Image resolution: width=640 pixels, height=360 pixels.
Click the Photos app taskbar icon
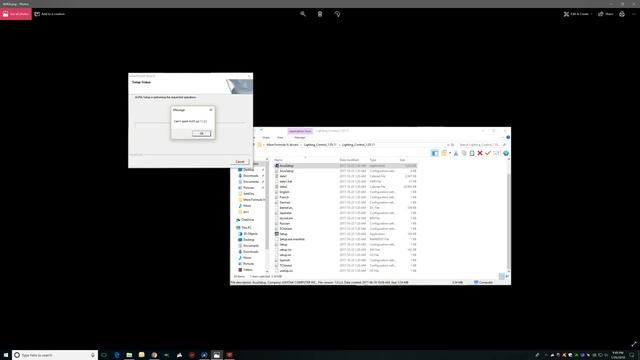click(217, 355)
